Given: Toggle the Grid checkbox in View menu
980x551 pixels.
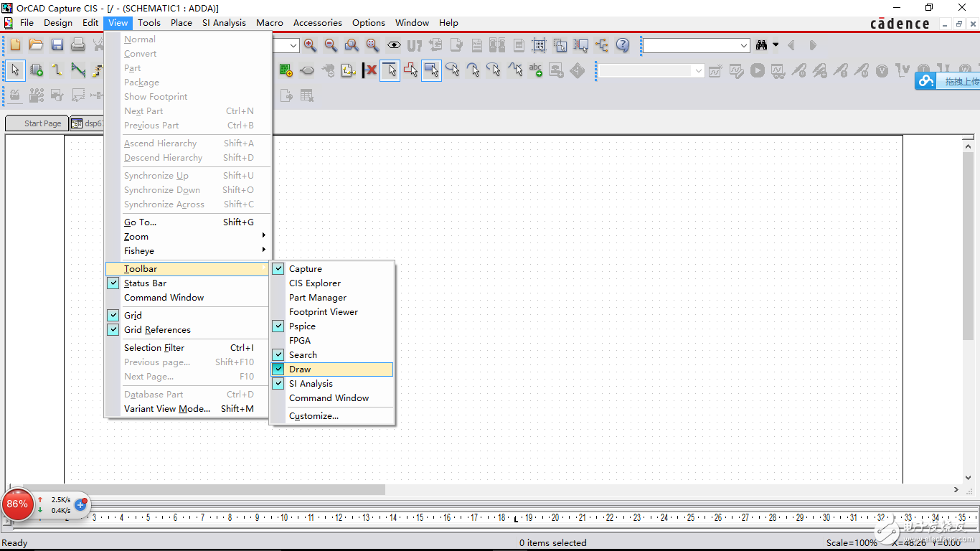Looking at the screenshot, I should 113,316.
